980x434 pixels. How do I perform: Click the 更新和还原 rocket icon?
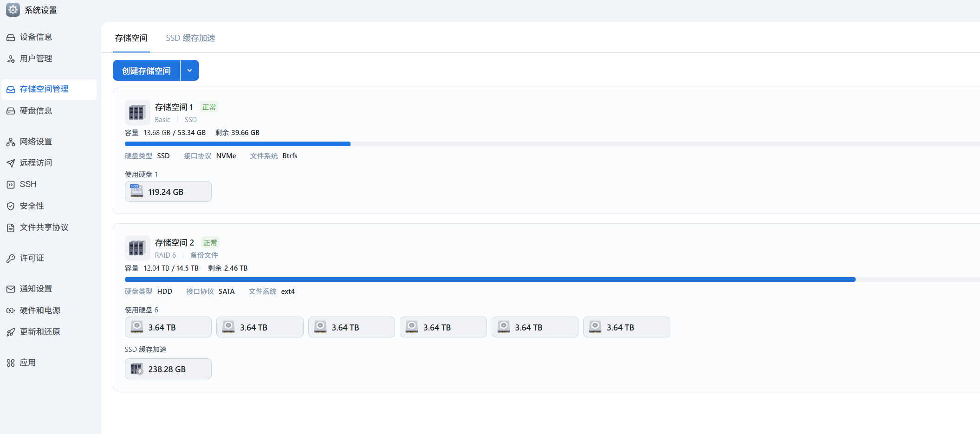[11, 332]
